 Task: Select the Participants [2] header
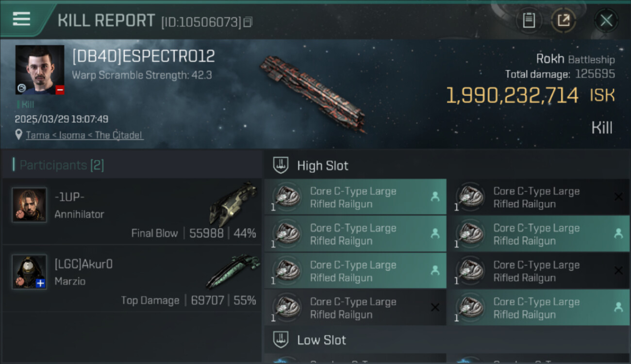(62, 165)
